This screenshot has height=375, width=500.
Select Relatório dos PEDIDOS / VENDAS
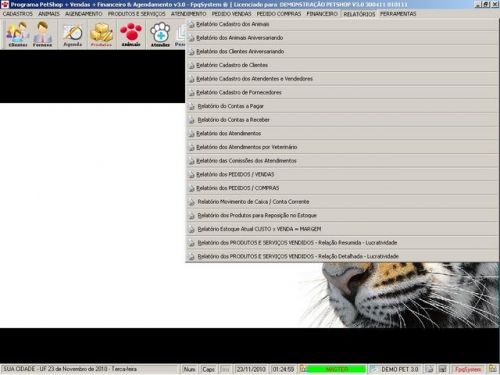pos(342,174)
